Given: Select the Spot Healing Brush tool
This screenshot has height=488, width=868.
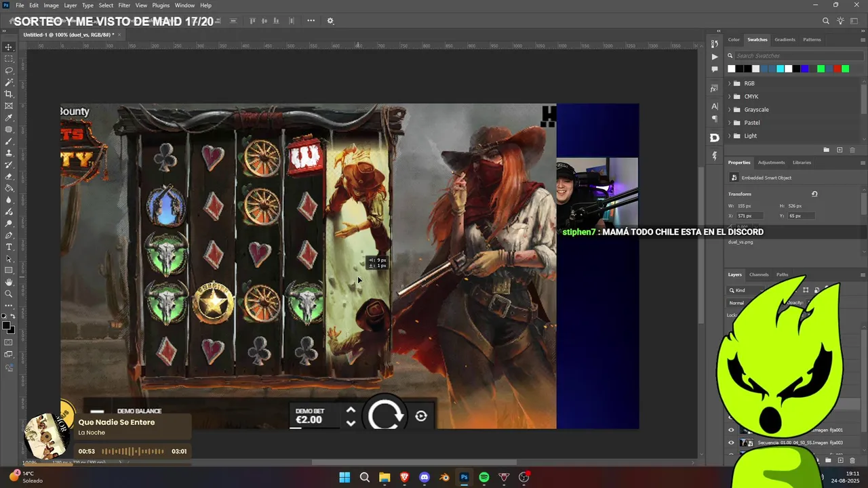Looking at the screenshot, I should coord(9,129).
